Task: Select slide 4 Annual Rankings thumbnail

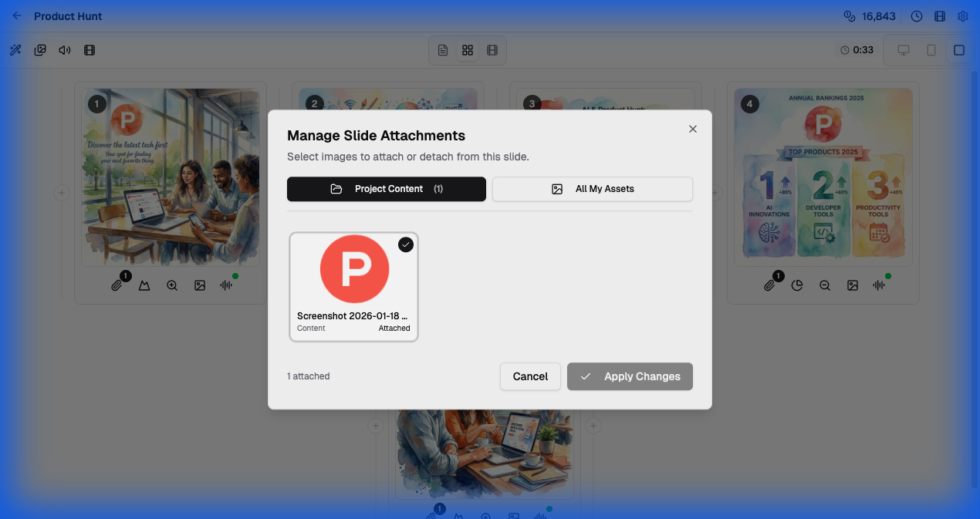Action: 823,177
